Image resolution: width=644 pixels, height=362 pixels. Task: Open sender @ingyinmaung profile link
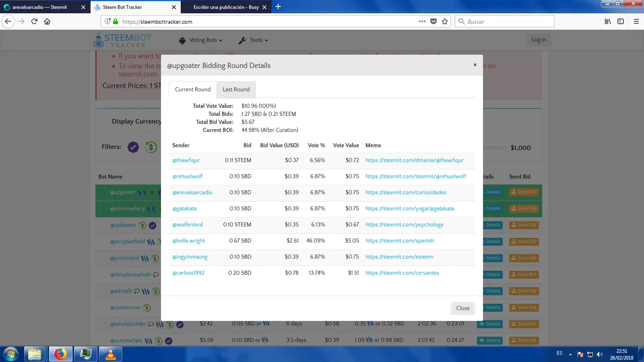click(x=190, y=257)
